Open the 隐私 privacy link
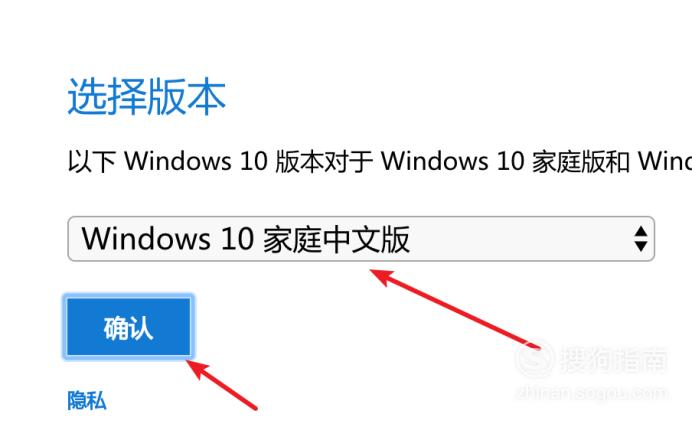The image size is (692, 427). pos(86,401)
